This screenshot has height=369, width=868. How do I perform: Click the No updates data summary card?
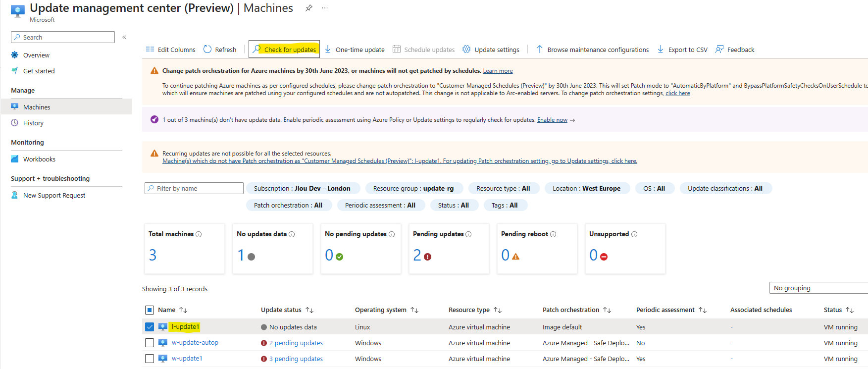272,248
